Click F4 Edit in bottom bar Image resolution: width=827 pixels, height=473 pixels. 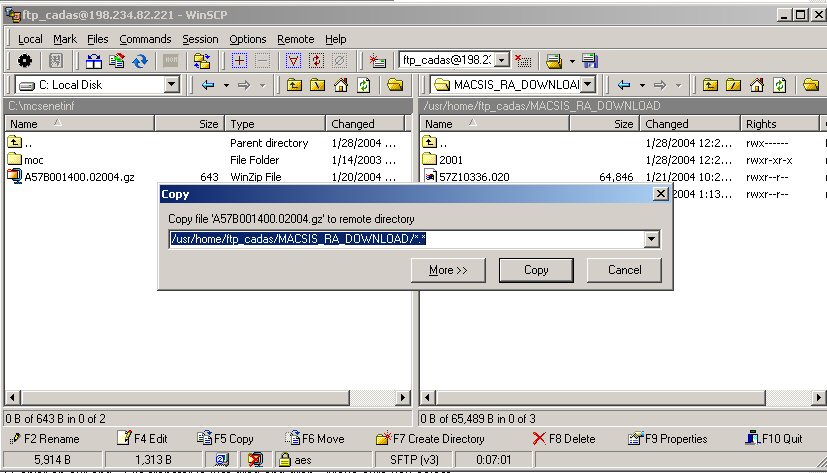click(x=142, y=438)
